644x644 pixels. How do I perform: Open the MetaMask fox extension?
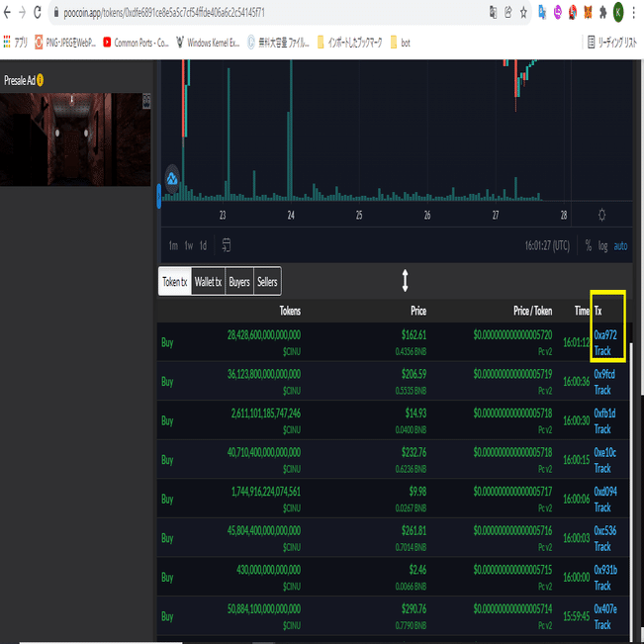click(588, 13)
